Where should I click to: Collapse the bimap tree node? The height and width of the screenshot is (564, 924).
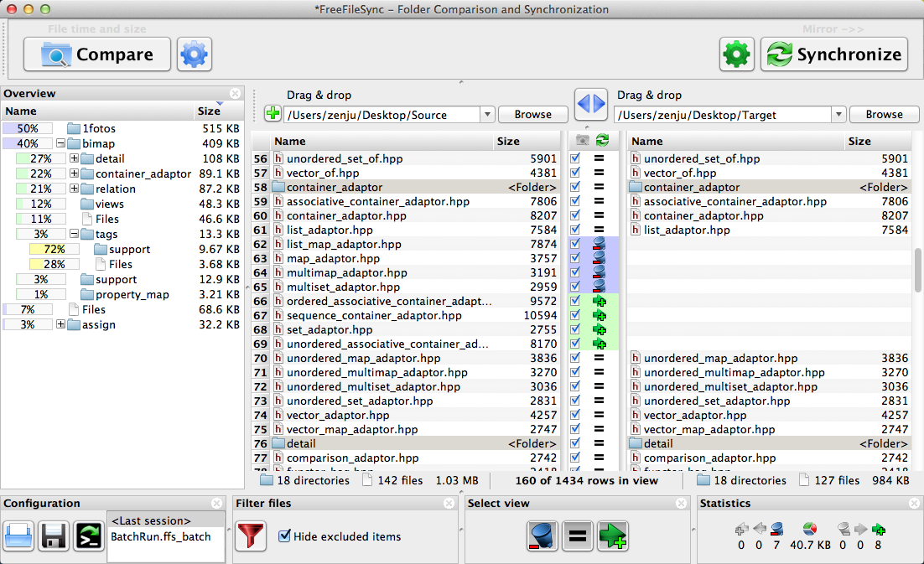pyautogui.click(x=60, y=144)
